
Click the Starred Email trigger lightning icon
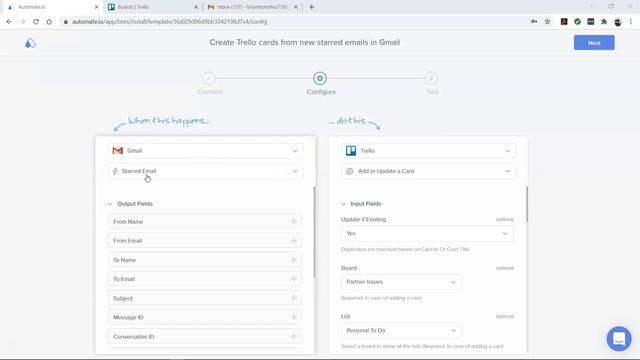[x=115, y=171]
